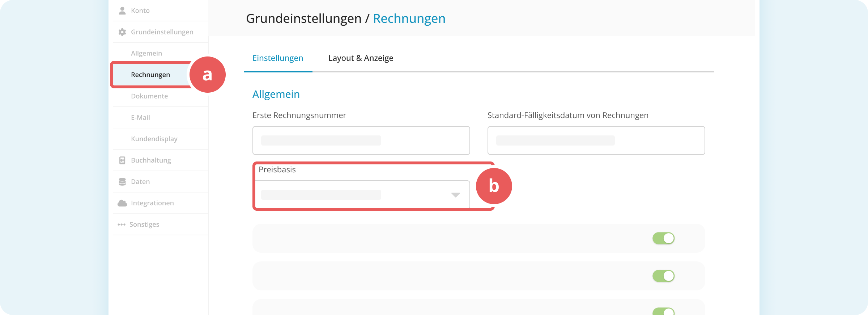
Task: Disable the first green toggle switch
Action: [x=664, y=238]
